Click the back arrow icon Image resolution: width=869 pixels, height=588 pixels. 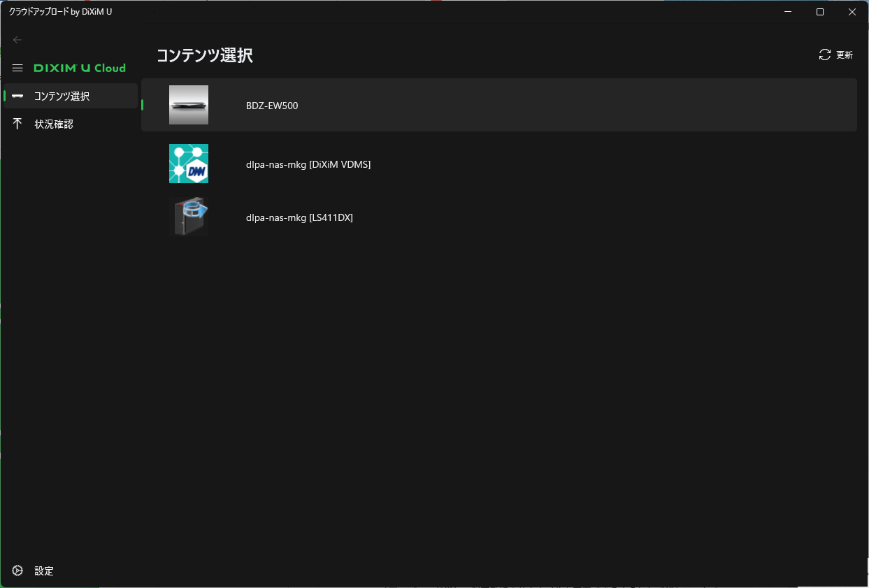click(x=17, y=40)
